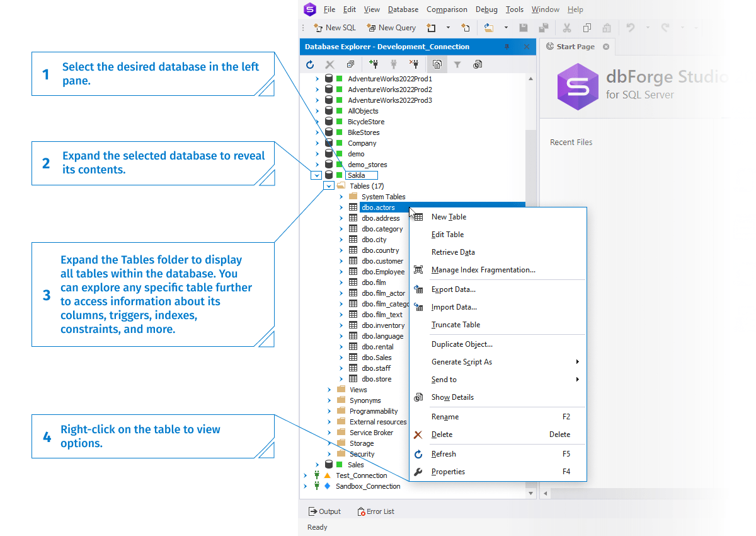Click the Undo arrow icon
This screenshot has height=536, width=756.
[630, 28]
